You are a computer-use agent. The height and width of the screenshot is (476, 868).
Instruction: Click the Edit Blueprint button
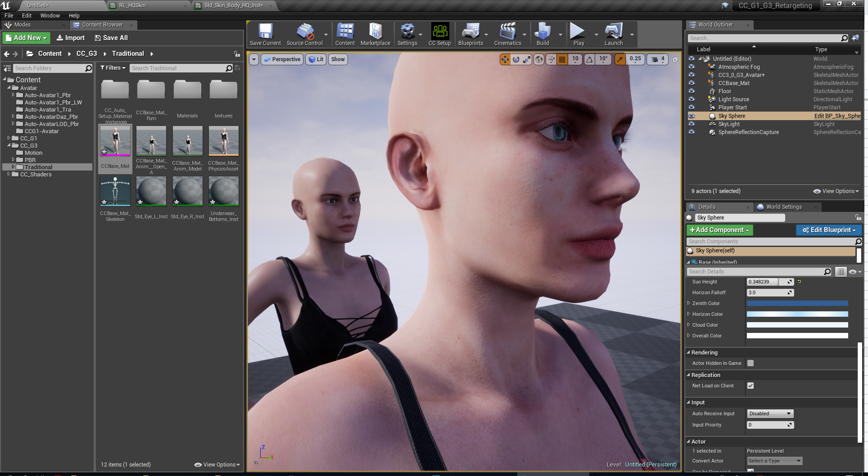pos(829,230)
